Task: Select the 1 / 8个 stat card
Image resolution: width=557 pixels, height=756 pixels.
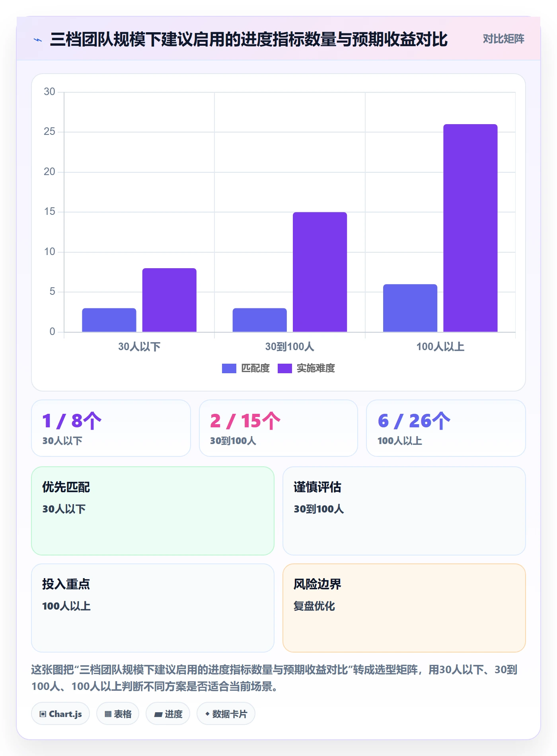Action: [111, 428]
